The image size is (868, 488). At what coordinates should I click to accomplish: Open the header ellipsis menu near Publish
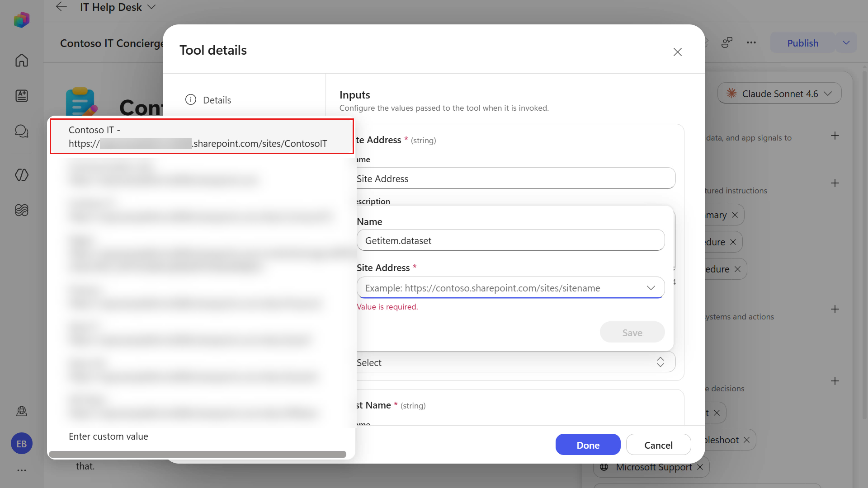751,42
